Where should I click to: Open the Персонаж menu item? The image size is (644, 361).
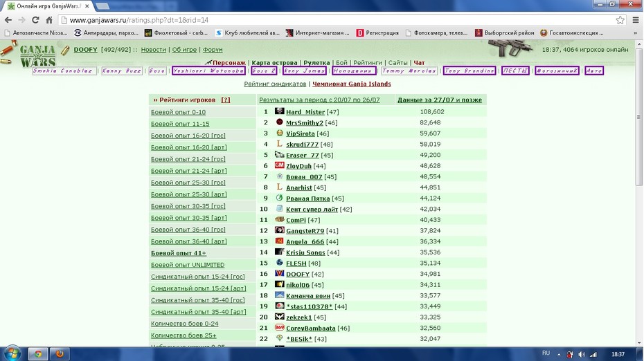(229, 63)
